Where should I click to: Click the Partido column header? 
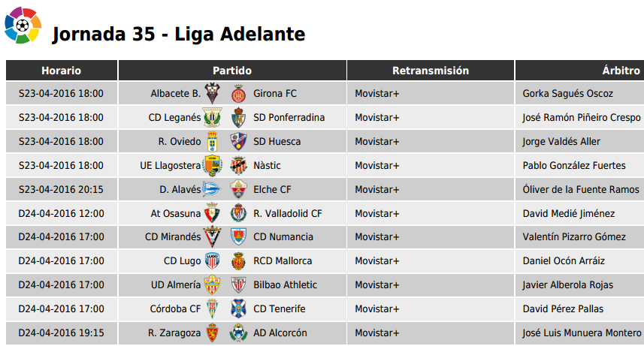click(x=232, y=71)
